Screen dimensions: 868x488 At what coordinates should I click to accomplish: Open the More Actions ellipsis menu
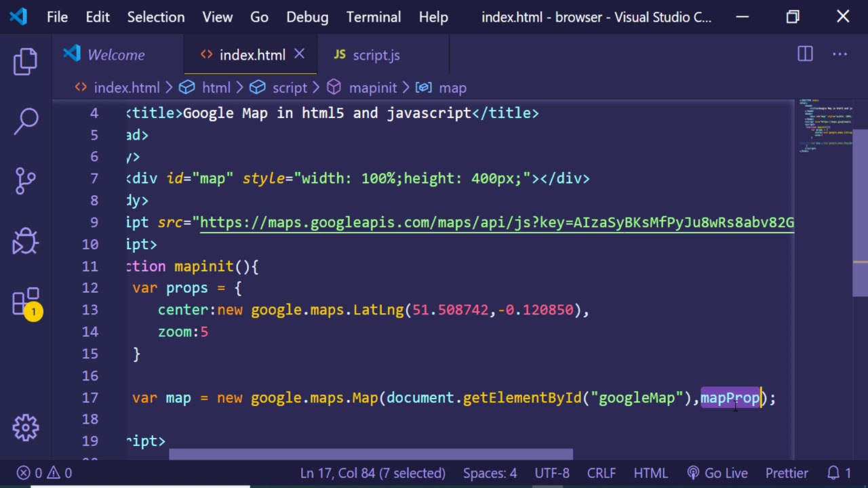coord(840,54)
